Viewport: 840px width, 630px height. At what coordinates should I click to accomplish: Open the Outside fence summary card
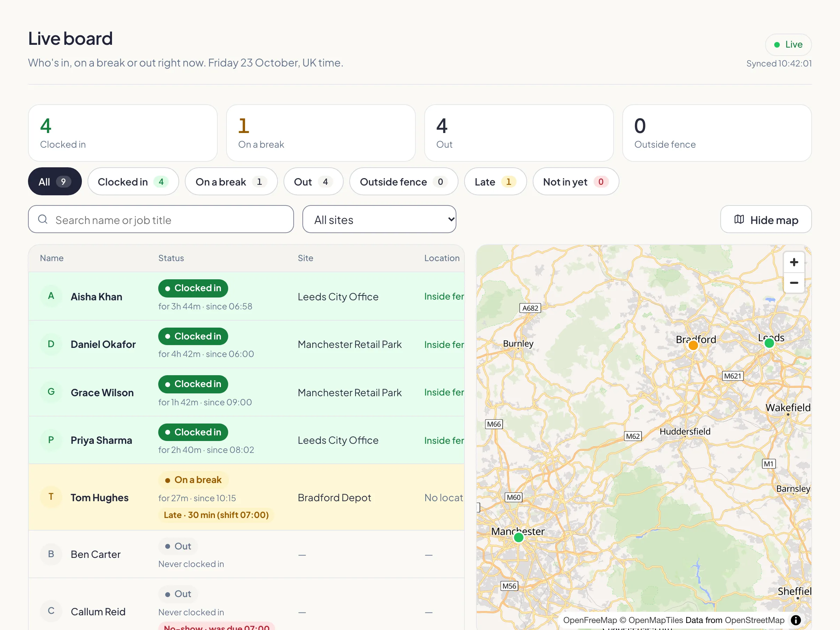(717, 133)
